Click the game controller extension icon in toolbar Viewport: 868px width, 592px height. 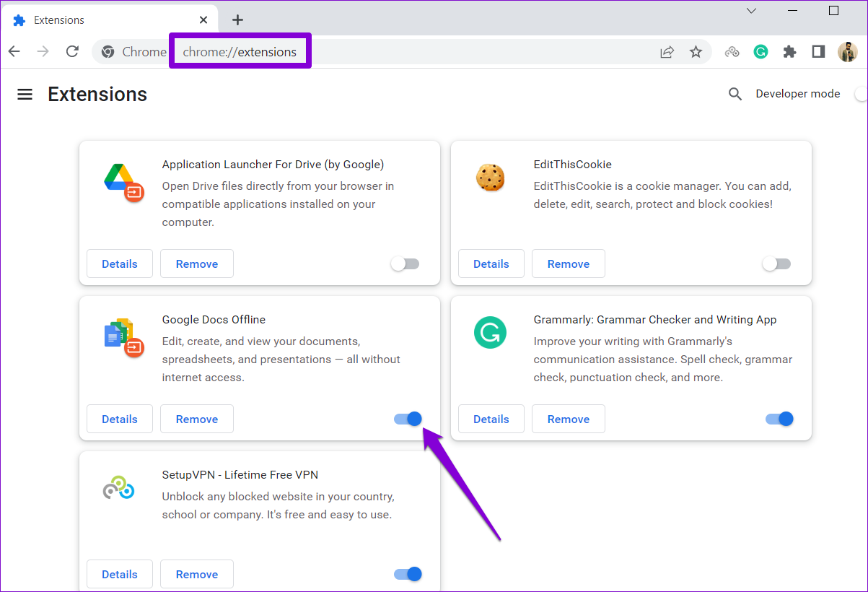click(x=732, y=52)
